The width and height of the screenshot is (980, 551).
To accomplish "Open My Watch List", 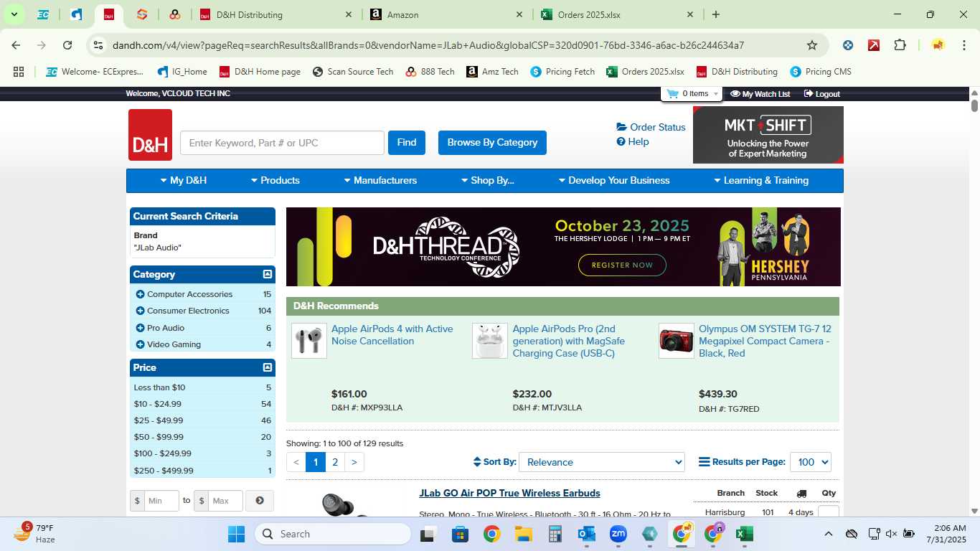I will click(760, 94).
